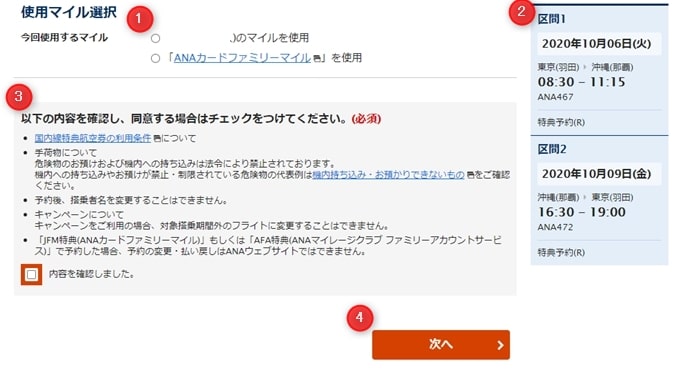The height and width of the screenshot is (385, 680).
Task: Open 国内線特典航空券の利用条件 link
Action: point(93,138)
